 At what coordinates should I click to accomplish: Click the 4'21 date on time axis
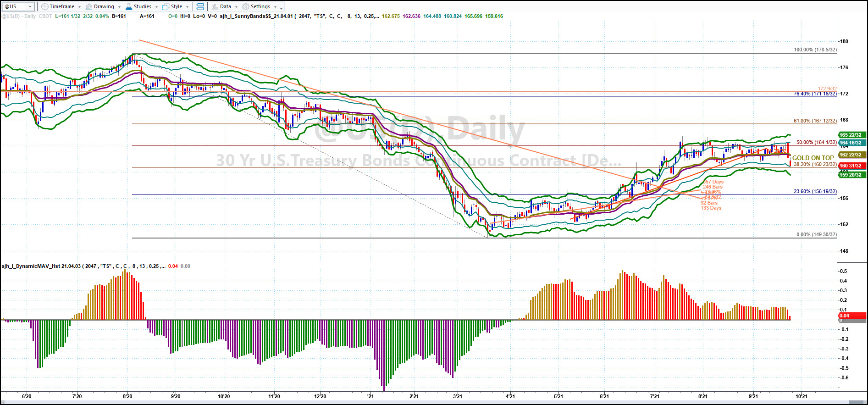click(510, 396)
